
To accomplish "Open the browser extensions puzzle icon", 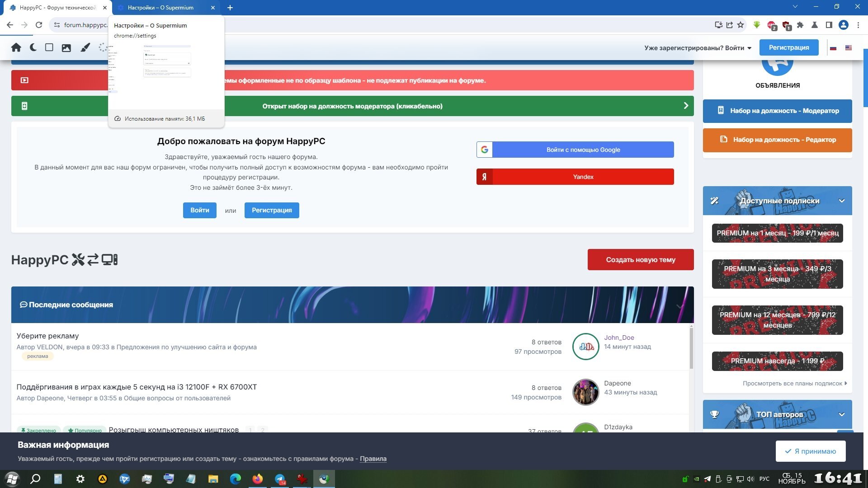I will pos(800,25).
